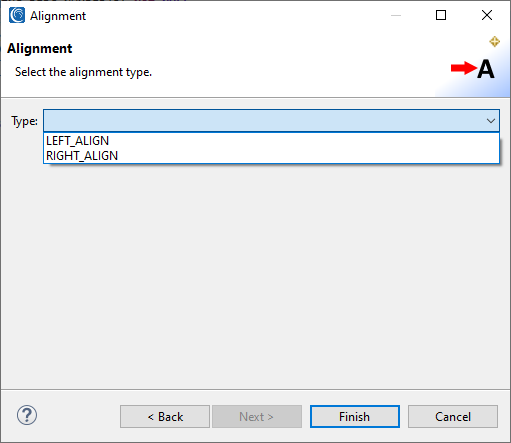
Task: Click the empty grey dialog area
Action: 255,277
